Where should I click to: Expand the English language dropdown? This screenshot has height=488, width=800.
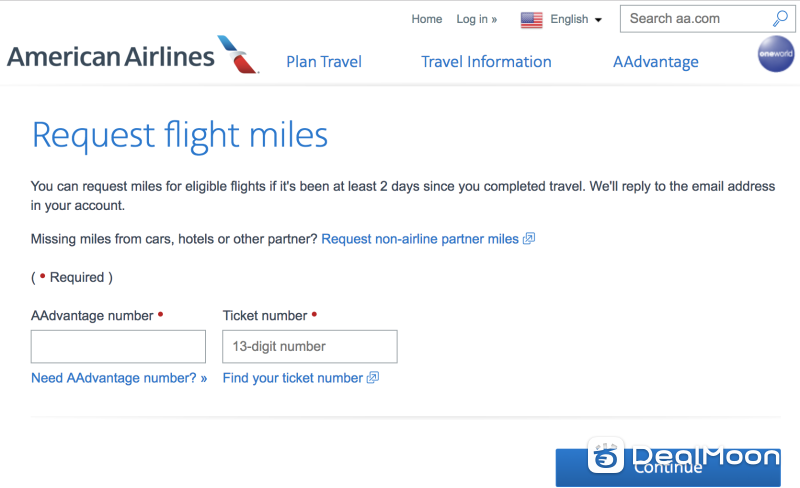pyautogui.click(x=576, y=19)
